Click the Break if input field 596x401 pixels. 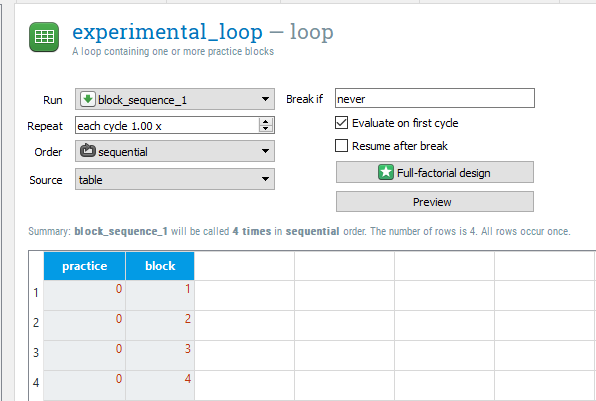435,98
